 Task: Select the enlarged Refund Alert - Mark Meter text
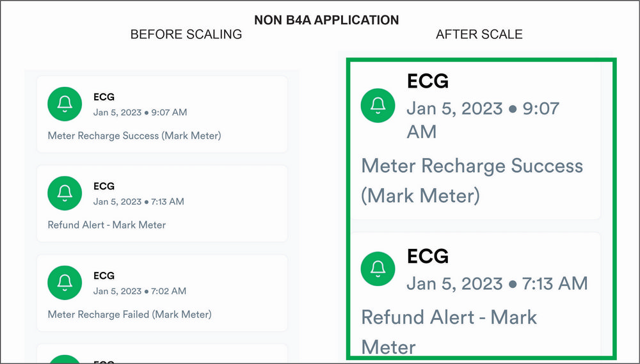coord(449,331)
